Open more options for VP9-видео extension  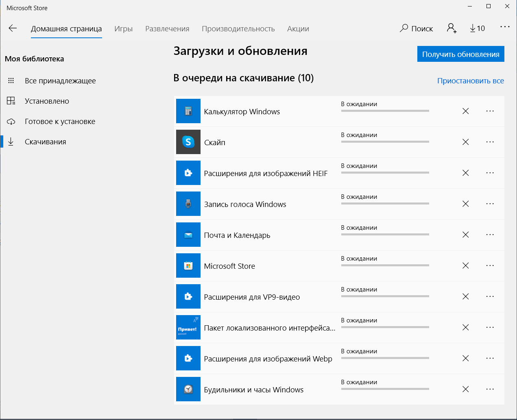pyautogui.click(x=490, y=296)
